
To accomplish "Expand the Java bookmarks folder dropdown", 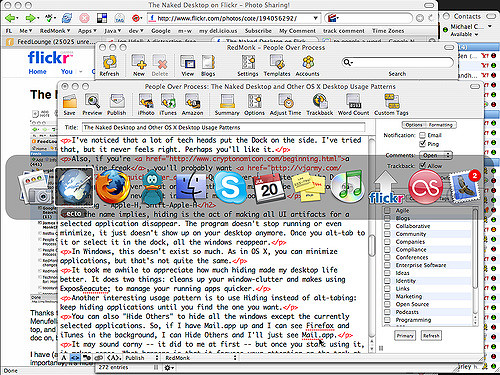I will (x=112, y=31).
